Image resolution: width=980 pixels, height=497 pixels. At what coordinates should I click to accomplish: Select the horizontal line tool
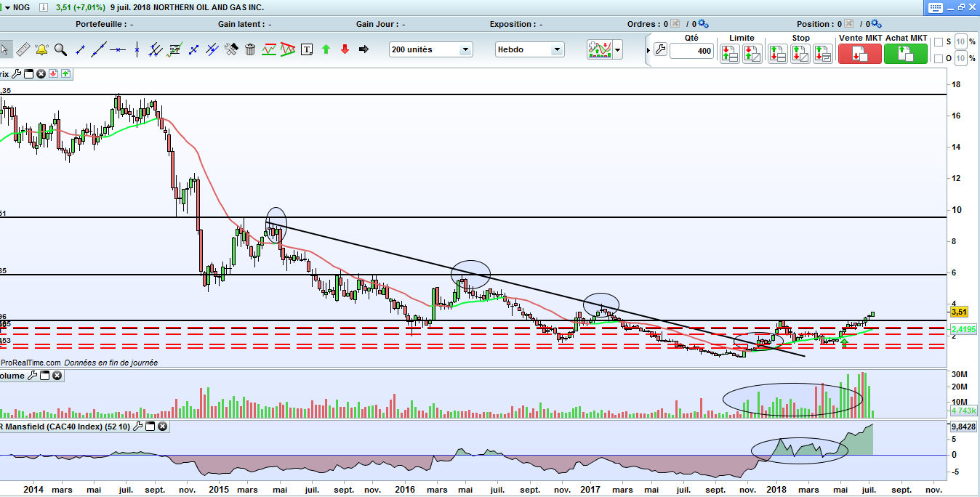coord(118,49)
